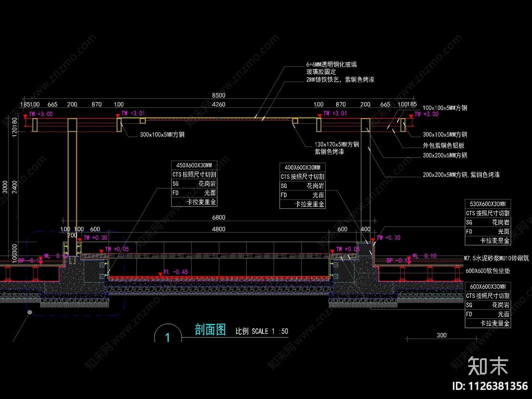Click the "200x200x5MM方钢,紫铜色烤漆" annotation
The image size is (532, 399).
(x=461, y=175)
